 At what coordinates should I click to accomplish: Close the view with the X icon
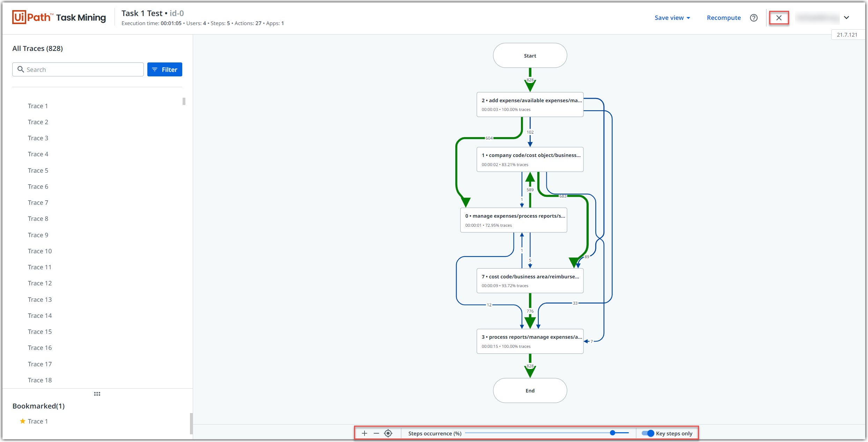[x=779, y=18]
